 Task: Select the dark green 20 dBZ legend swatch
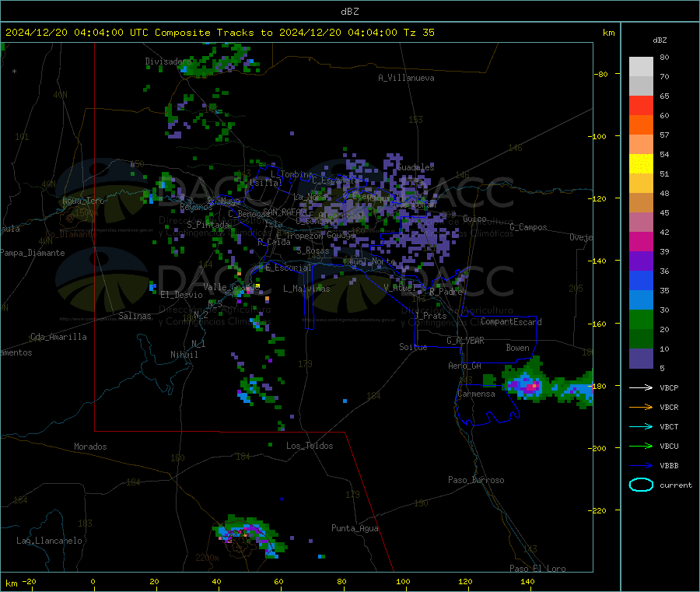click(641, 339)
